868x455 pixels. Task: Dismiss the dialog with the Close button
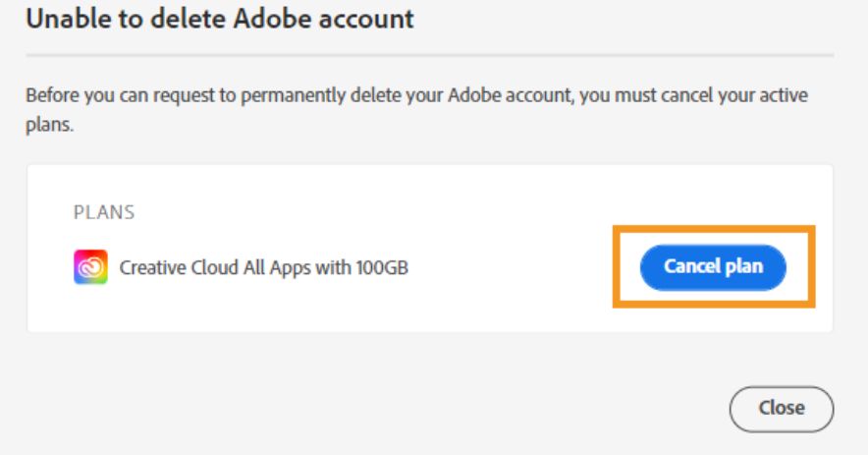click(781, 409)
